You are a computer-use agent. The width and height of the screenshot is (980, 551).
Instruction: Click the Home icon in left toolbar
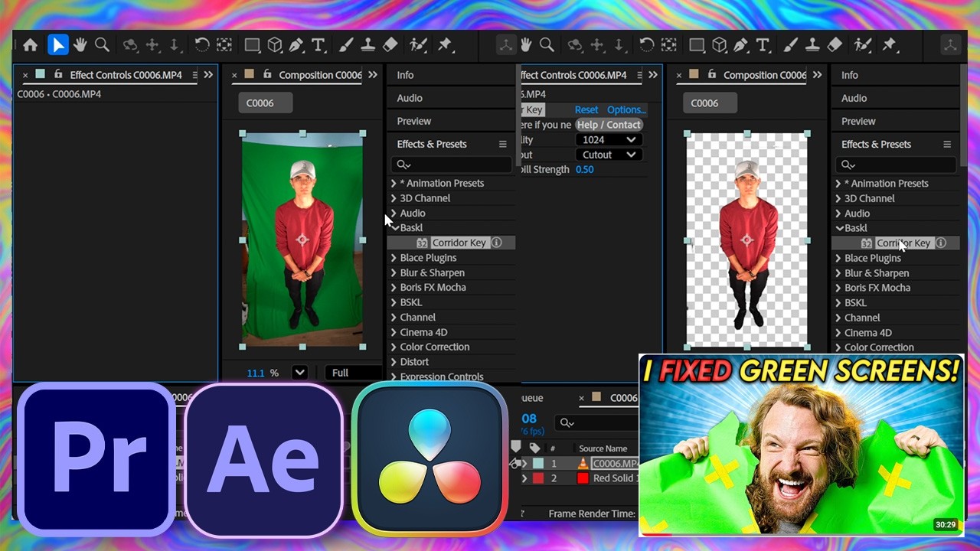[x=31, y=45]
